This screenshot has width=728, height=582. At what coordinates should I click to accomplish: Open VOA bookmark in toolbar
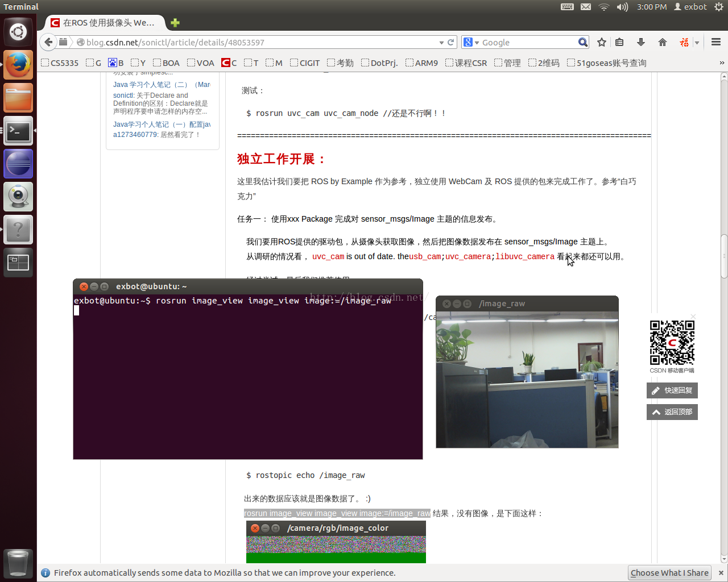[x=201, y=63]
